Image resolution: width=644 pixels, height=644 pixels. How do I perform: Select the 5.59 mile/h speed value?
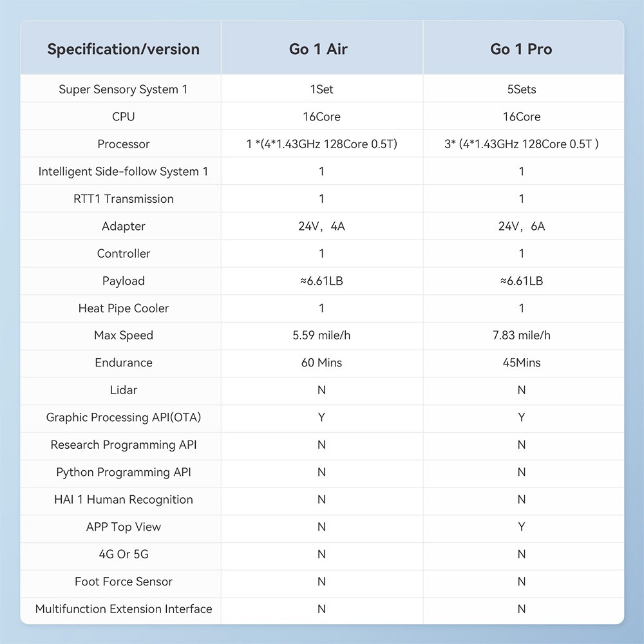click(x=321, y=336)
